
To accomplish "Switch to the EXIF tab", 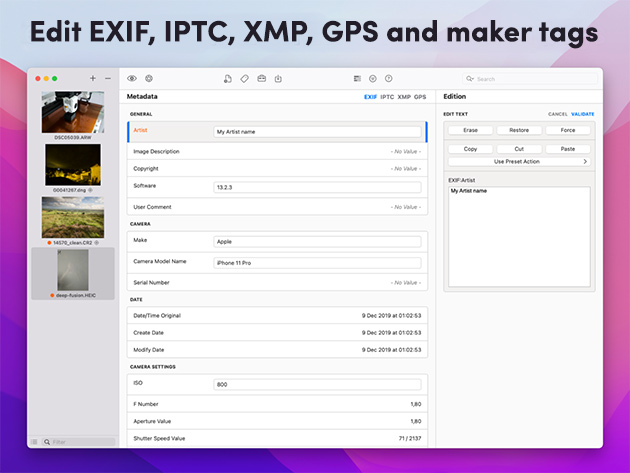I will (x=370, y=97).
